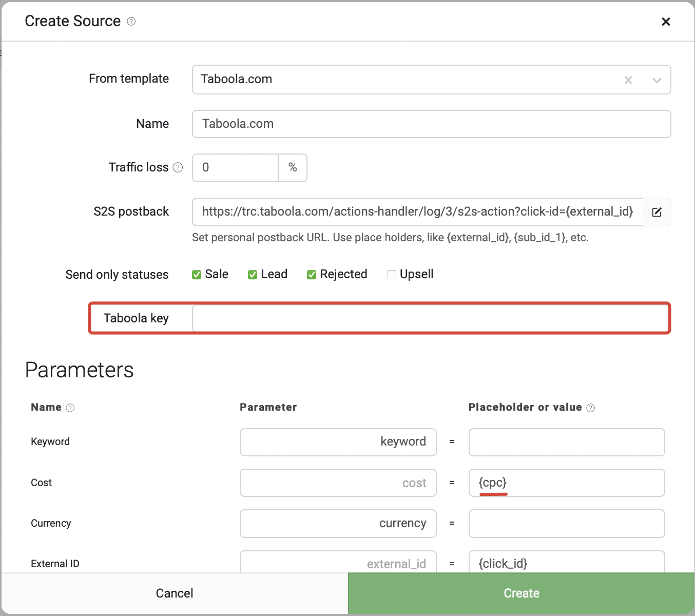Uncheck the Sale status checkbox
Screen dimensions: 695x616
point(197,275)
